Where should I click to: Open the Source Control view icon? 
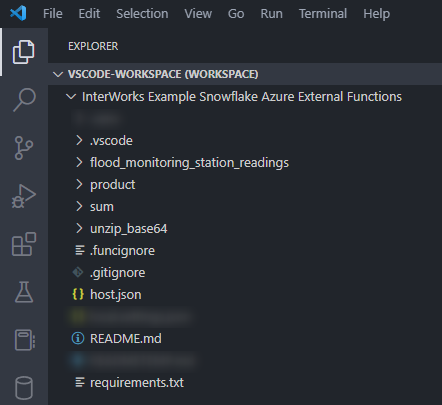point(24,148)
